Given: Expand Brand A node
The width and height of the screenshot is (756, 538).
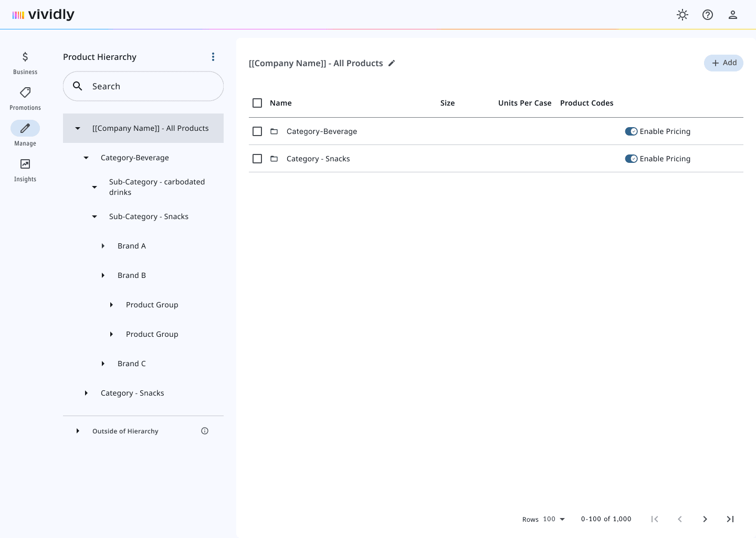Looking at the screenshot, I should pos(103,246).
